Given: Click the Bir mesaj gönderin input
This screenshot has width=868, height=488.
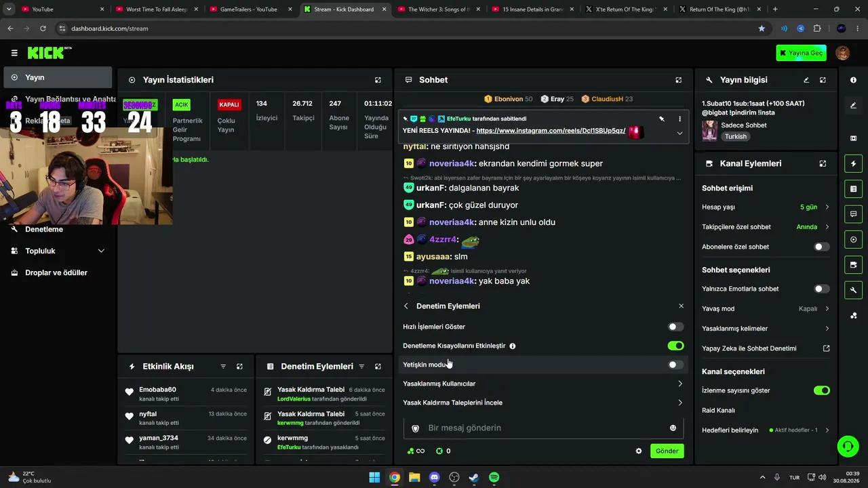Looking at the screenshot, I should click(x=543, y=428).
